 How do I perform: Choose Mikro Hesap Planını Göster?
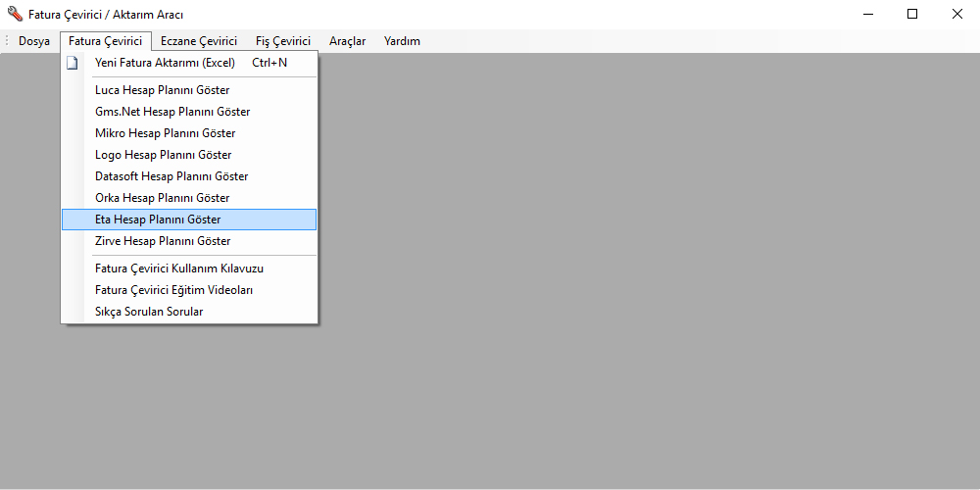[x=189, y=133]
